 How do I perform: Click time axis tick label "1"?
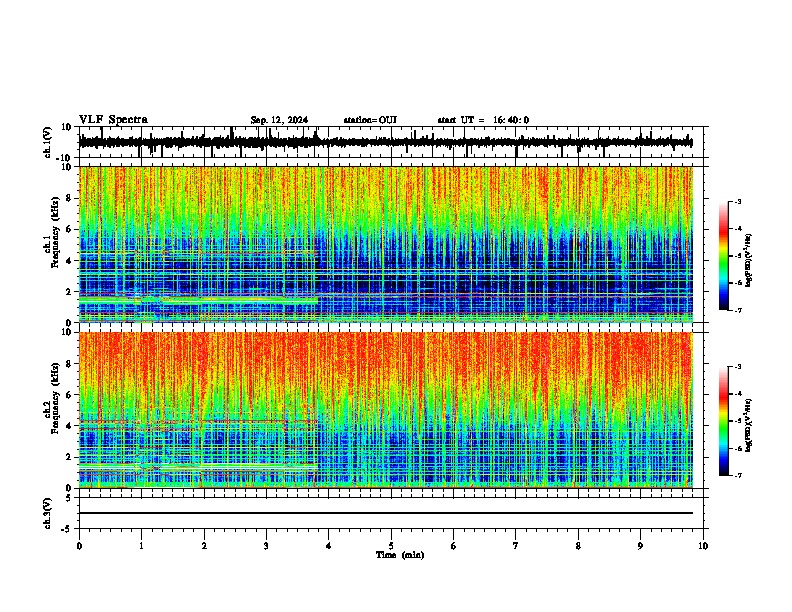click(141, 546)
